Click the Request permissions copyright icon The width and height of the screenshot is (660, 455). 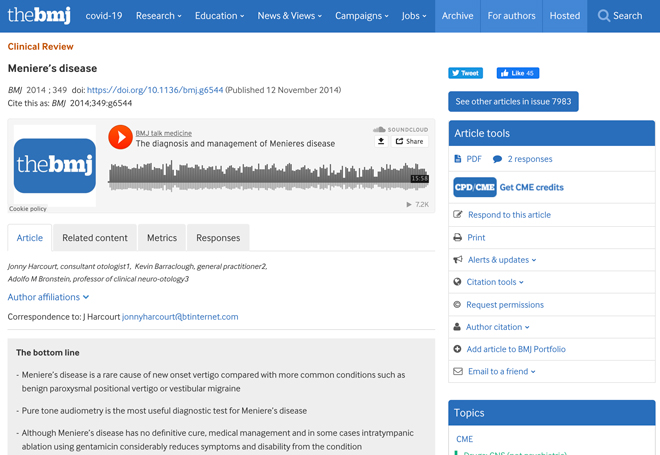(457, 304)
